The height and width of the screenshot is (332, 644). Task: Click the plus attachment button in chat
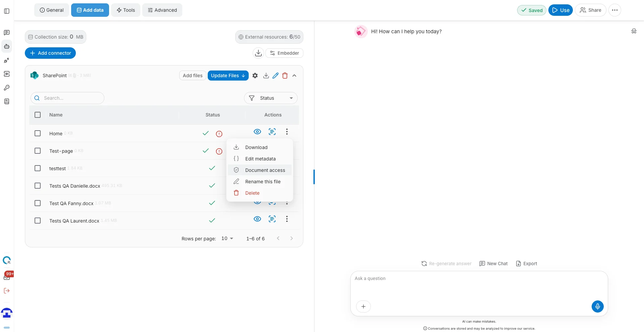point(363,306)
